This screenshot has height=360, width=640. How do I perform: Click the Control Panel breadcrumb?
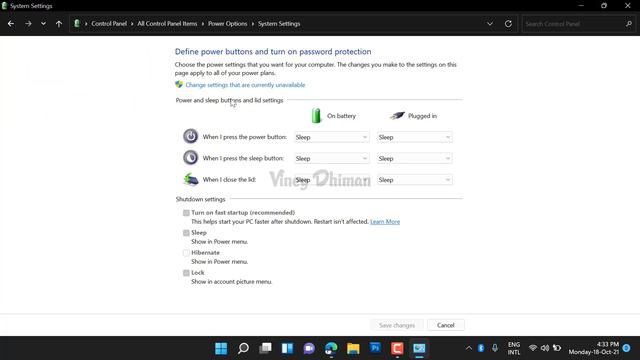pyautogui.click(x=109, y=24)
